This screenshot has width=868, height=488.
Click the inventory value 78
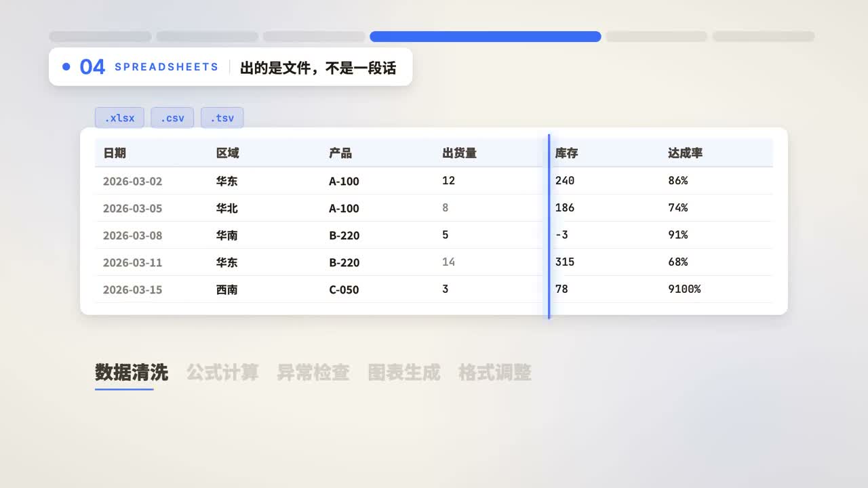561,289
